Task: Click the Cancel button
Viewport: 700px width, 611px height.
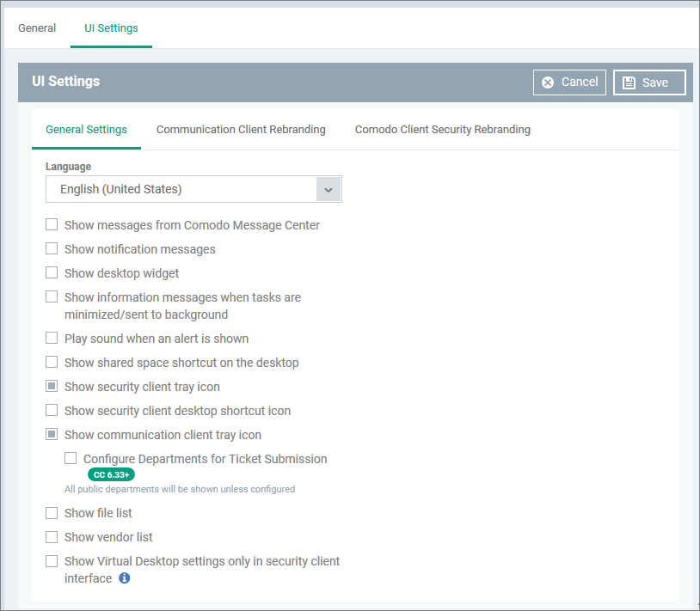Action: [x=569, y=82]
